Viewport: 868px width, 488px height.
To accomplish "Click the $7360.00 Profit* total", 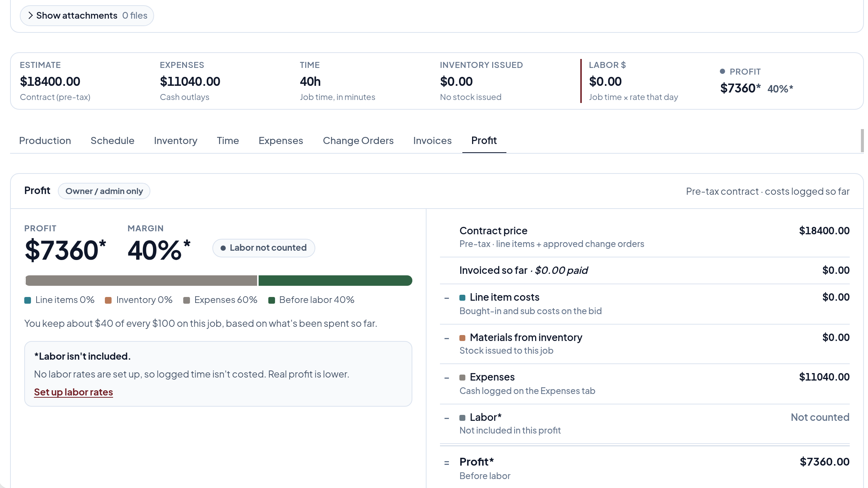I will point(824,462).
